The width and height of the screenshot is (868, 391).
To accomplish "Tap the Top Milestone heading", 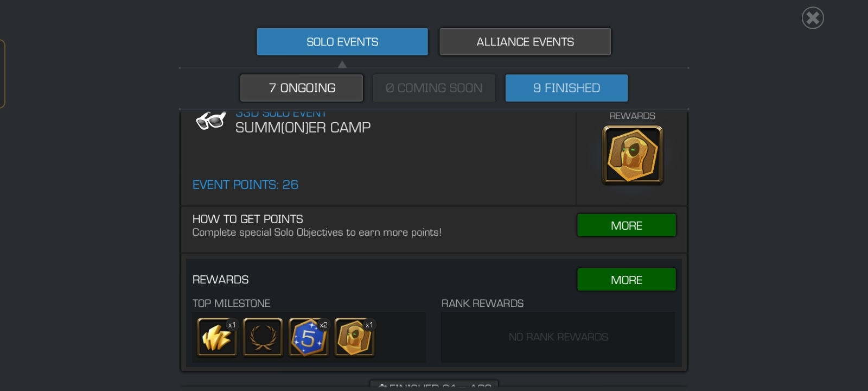I will [231, 304].
